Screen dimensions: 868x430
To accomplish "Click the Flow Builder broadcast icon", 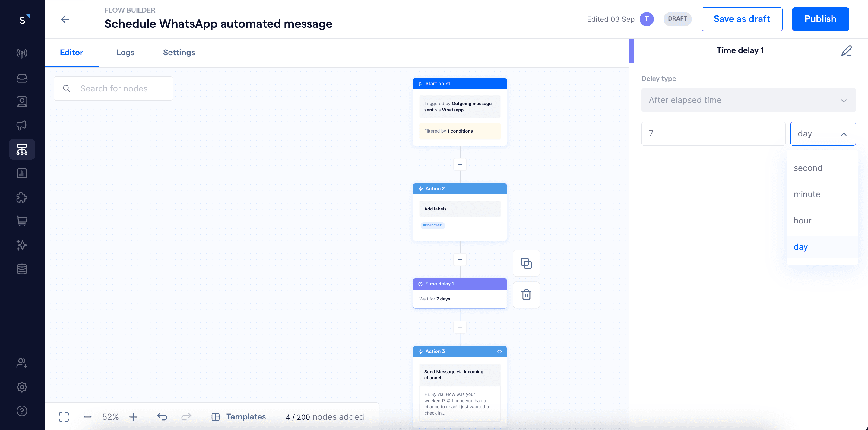I will [x=22, y=125].
